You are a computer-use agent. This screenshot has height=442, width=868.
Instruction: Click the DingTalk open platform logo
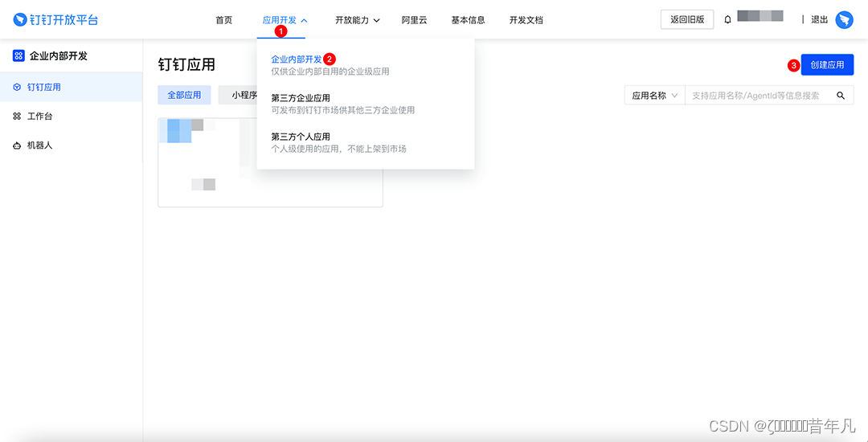pyautogui.click(x=55, y=20)
